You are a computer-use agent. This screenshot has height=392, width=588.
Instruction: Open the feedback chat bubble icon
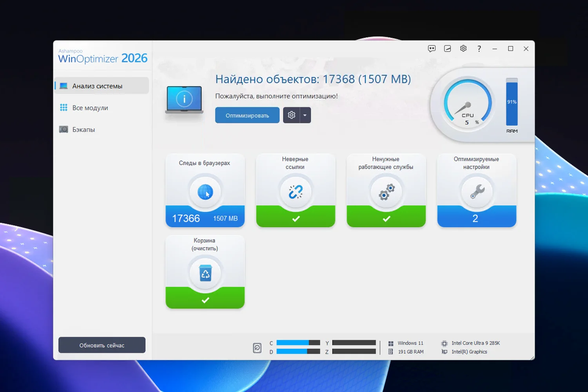(432, 49)
